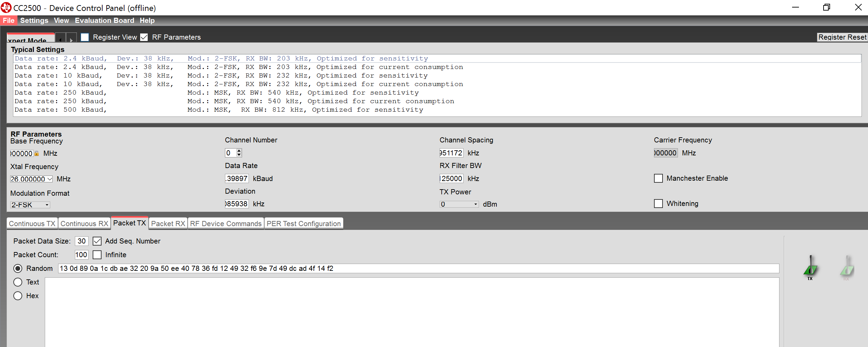Image resolution: width=868 pixels, height=347 pixels.
Task: Turn on the Whitening checkbox
Action: pyautogui.click(x=658, y=204)
